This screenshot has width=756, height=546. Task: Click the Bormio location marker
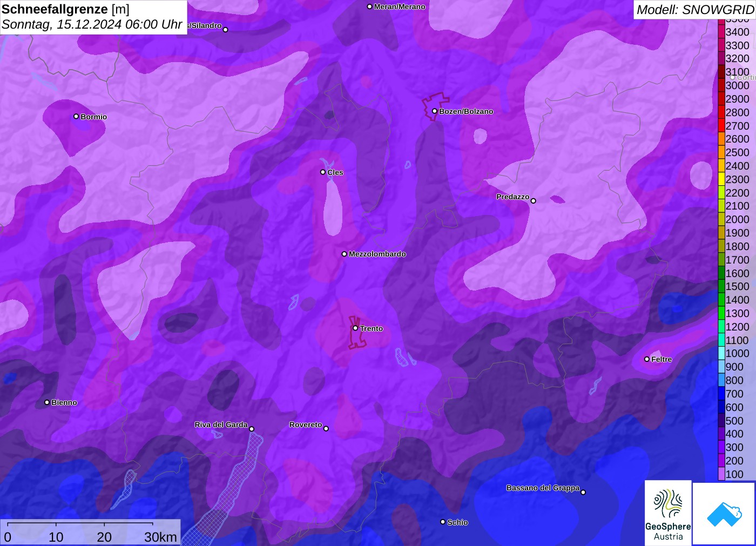pos(76,117)
